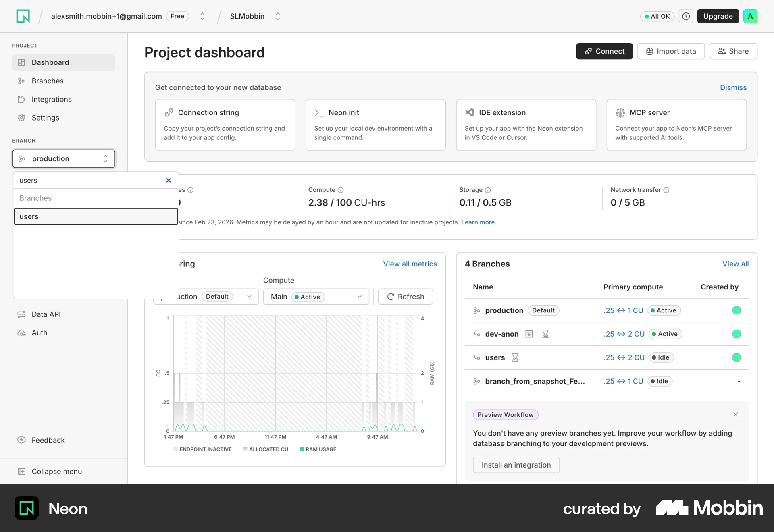The height and width of the screenshot is (532, 774).
Task: Open the IDE extension card
Action: pyautogui.click(x=526, y=125)
